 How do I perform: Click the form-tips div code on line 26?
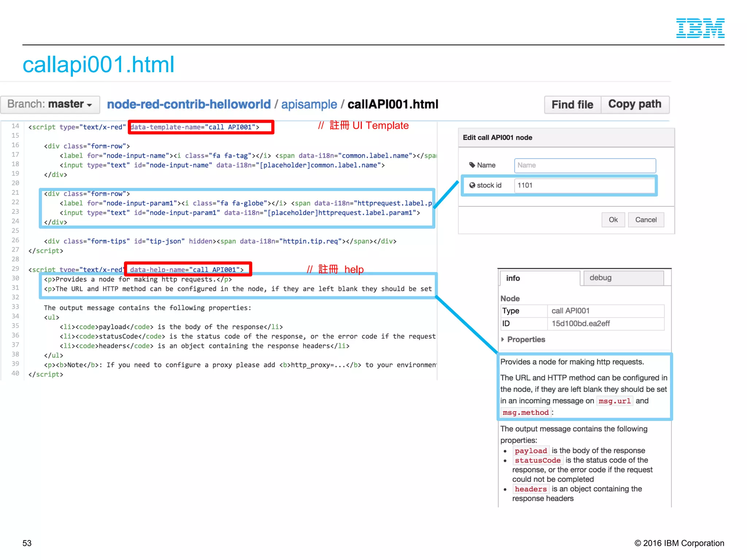click(220, 241)
